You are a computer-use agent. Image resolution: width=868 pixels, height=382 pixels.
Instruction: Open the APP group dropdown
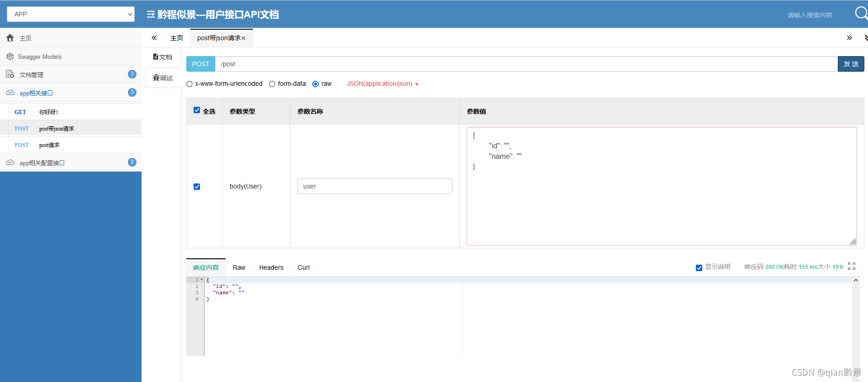(71, 14)
